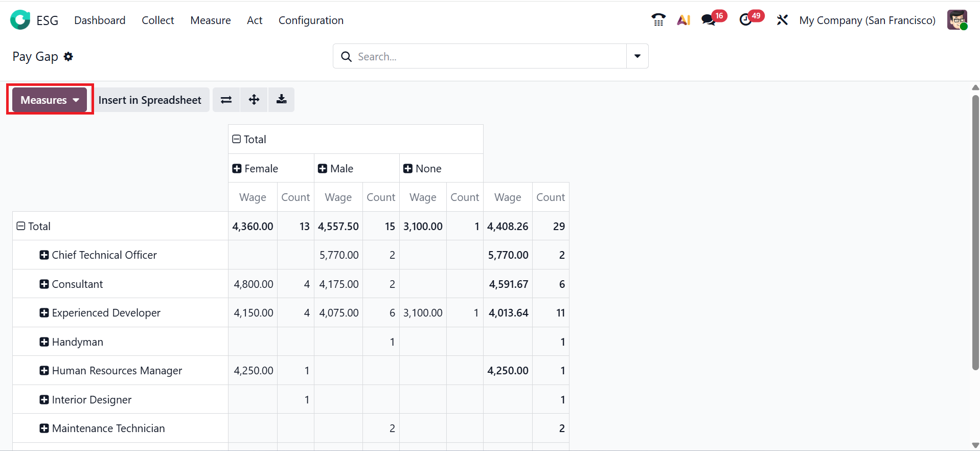Expand the Female column group
The image size is (980, 451).
237,169
